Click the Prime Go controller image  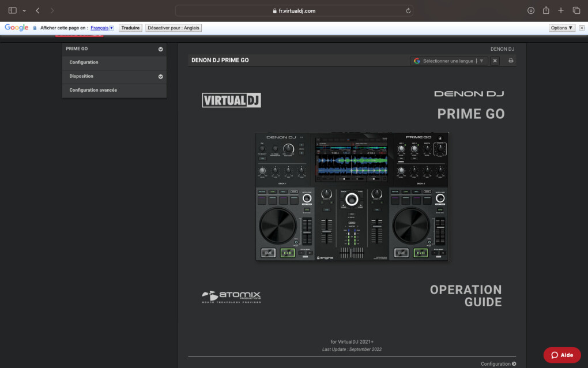352,197
